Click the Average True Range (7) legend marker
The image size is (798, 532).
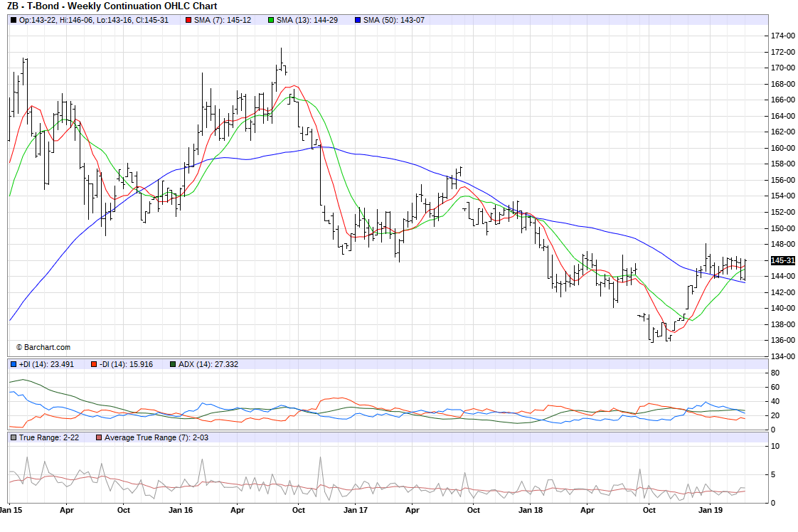[x=99, y=437]
